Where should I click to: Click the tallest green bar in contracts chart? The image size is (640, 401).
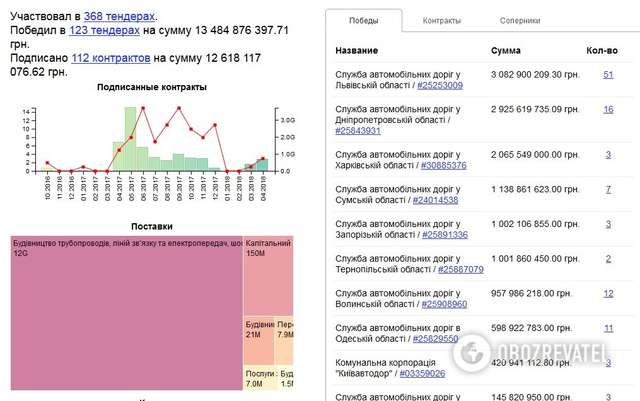click(130, 138)
